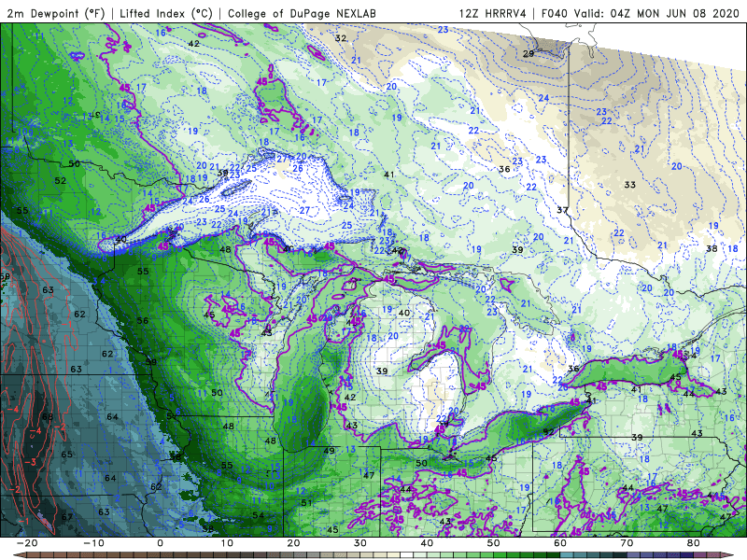Click the black dewpoint value 37 on the map
The width and height of the screenshot is (747, 560).
pos(563,210)
